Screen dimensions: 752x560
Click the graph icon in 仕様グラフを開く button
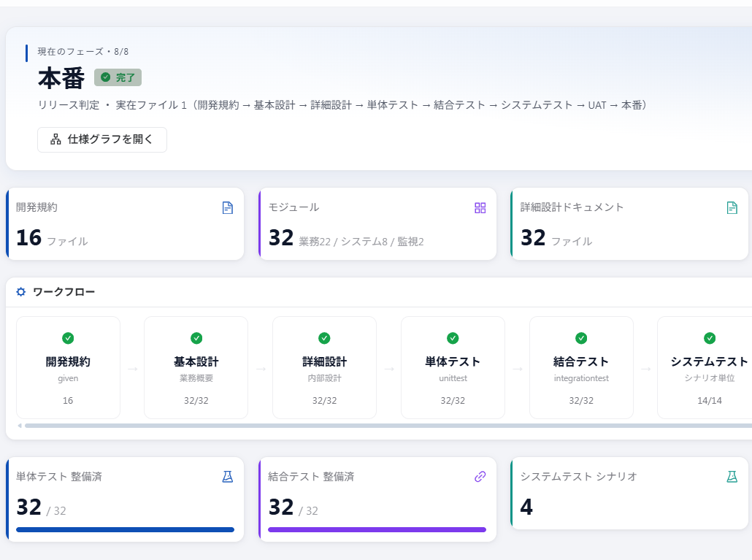click(55, 139)
